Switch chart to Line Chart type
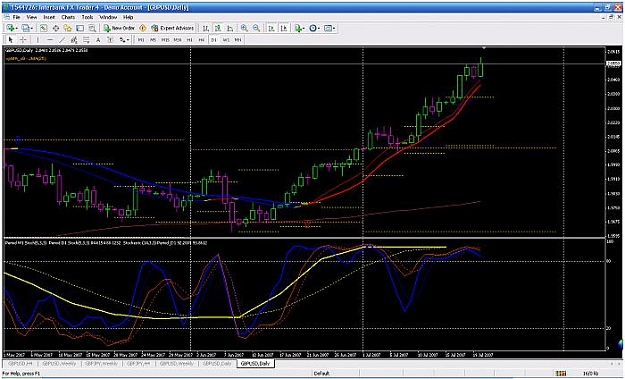 [x=230, y=28]
